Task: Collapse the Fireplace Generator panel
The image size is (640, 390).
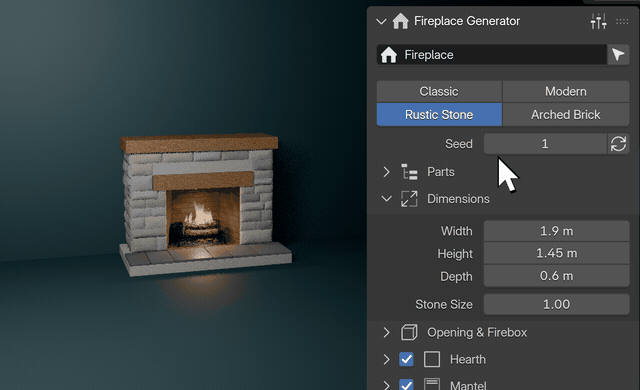Action: tap(381, 21)
